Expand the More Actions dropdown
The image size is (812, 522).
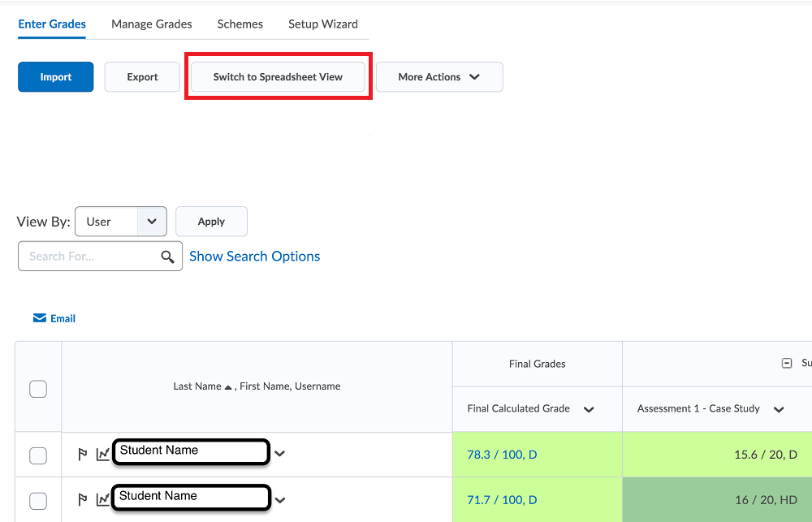click(x=438, y=77)
